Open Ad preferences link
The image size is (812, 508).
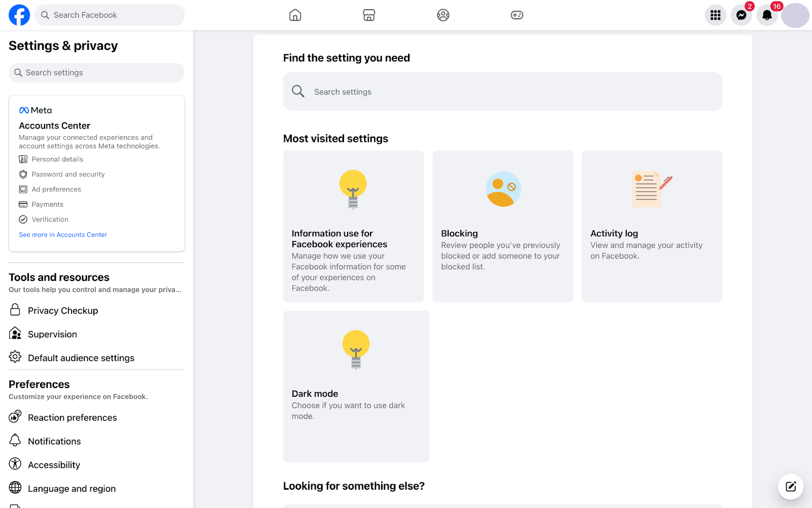coord(56,189)
